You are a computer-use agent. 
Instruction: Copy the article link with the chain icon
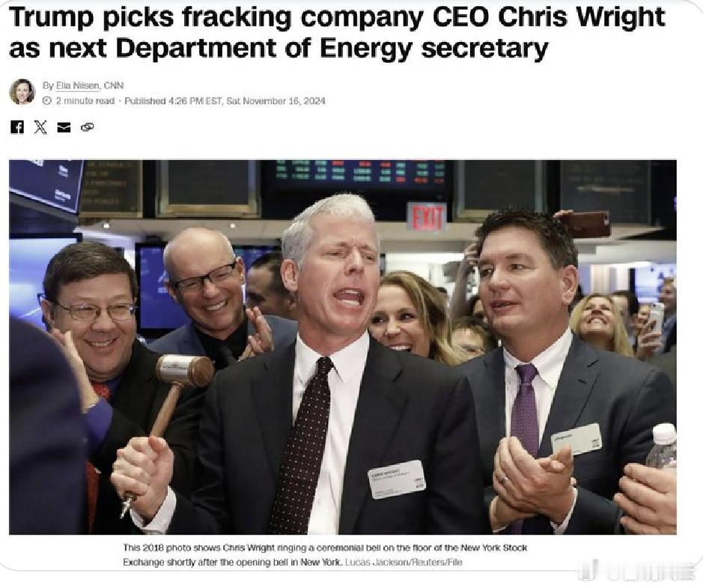[88, 128]
